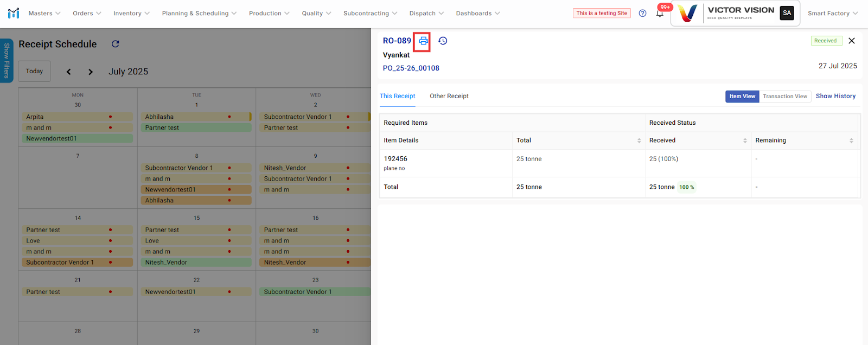Open receipt history clock icon
Image resolution: width=868 pixels, height=345 pixels.
click(x=443, y=41)
